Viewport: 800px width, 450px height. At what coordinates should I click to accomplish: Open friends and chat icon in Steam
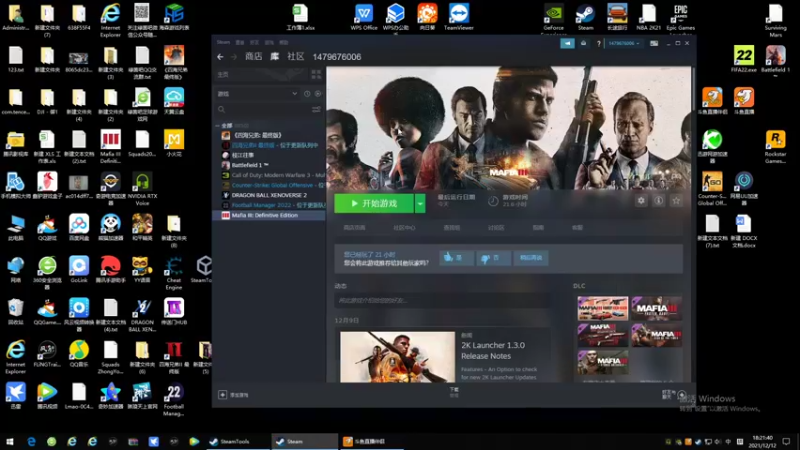point(682,394)
